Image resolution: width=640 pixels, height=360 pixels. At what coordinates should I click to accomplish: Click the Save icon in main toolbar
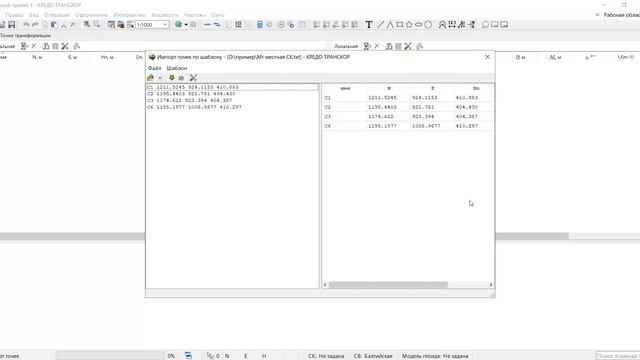point(12,24)
